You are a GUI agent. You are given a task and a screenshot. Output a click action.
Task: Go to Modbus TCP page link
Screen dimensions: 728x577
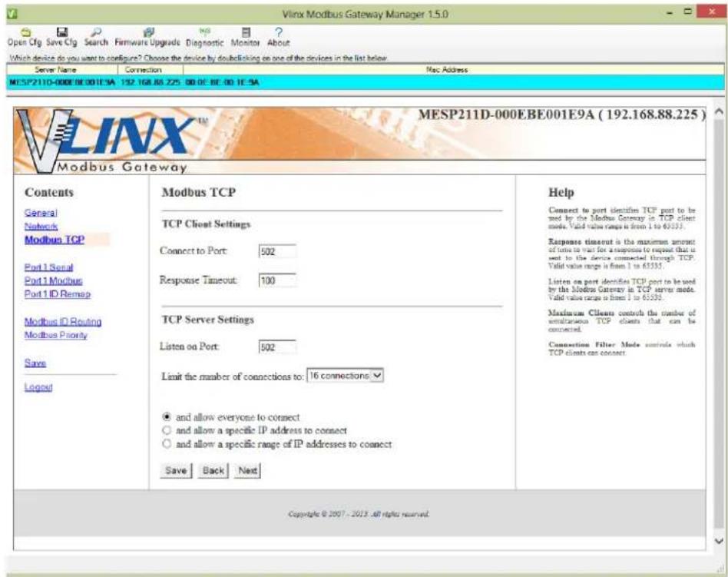click(x=55, y=240)
